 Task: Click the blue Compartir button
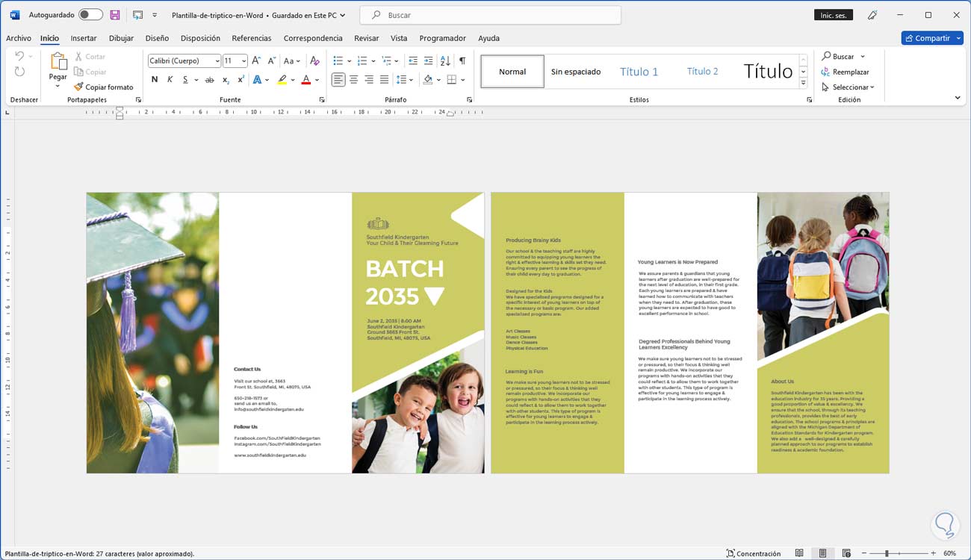tap(931, 38)
